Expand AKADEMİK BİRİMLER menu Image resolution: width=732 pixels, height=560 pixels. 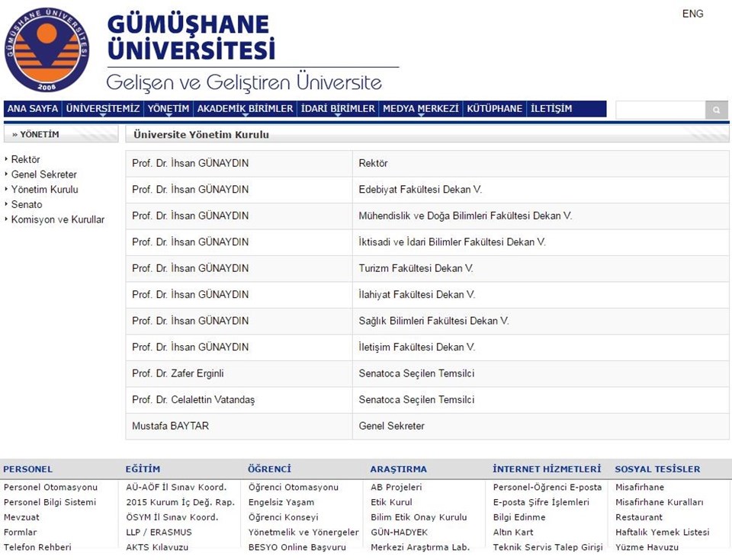click(245, 109)
